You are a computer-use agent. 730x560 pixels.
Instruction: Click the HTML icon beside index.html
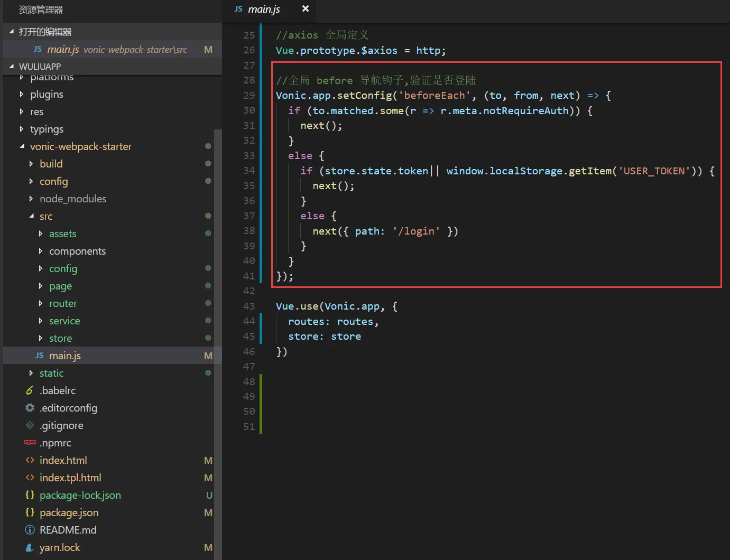tap(30, 460)
